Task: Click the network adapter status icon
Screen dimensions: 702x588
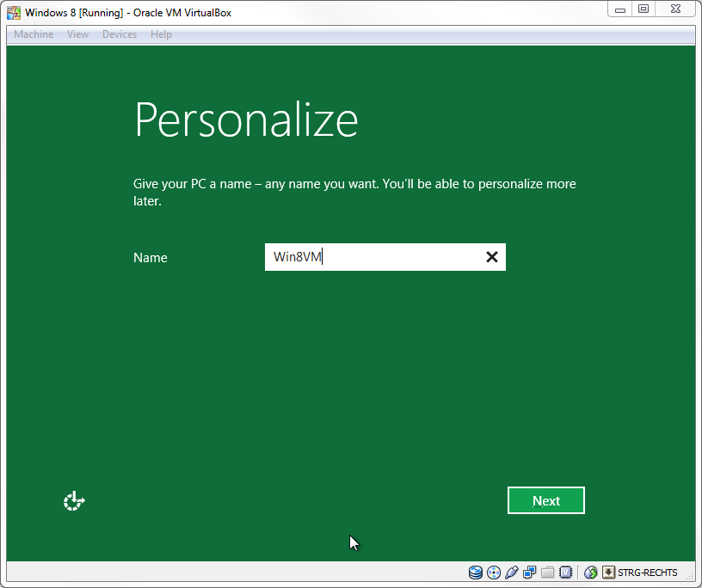Action: coord(530,573)
